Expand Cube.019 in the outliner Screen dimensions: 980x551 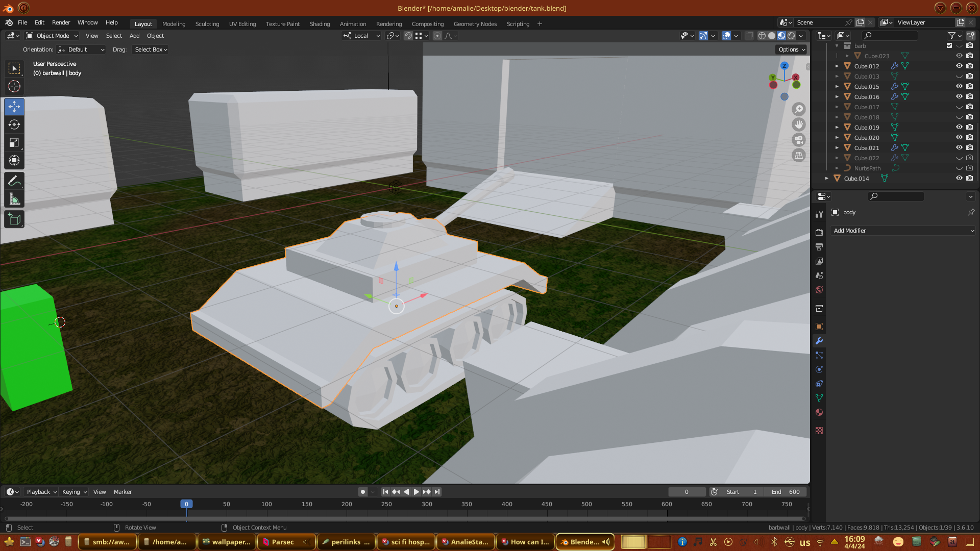[x=837, y=127]
